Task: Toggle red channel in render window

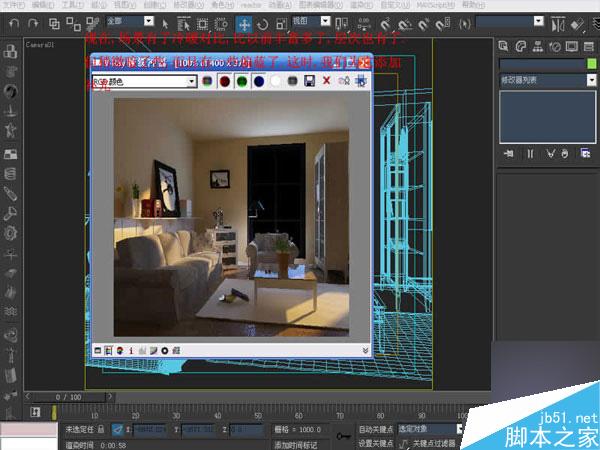Action: [x=225, y=81]
